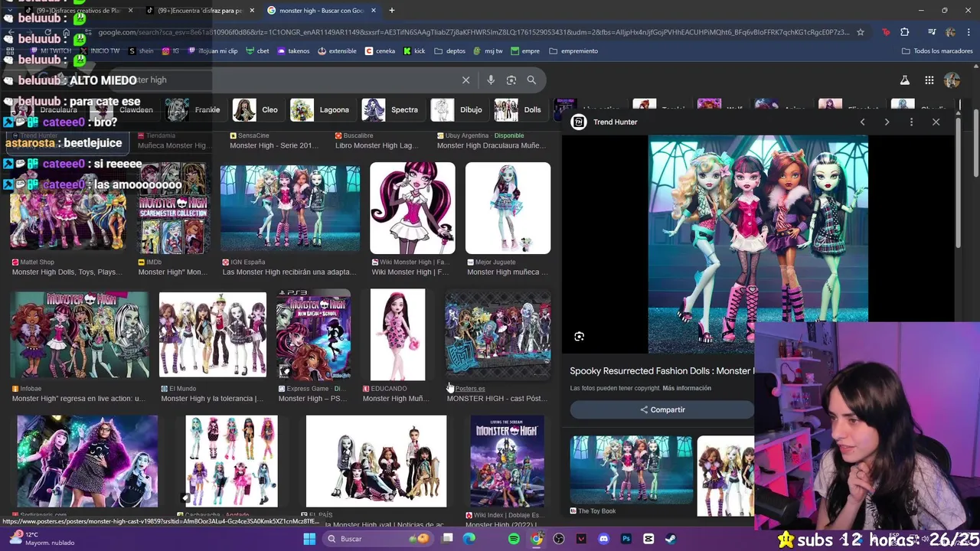Expand the empre bookmark folder

point(525,51)
